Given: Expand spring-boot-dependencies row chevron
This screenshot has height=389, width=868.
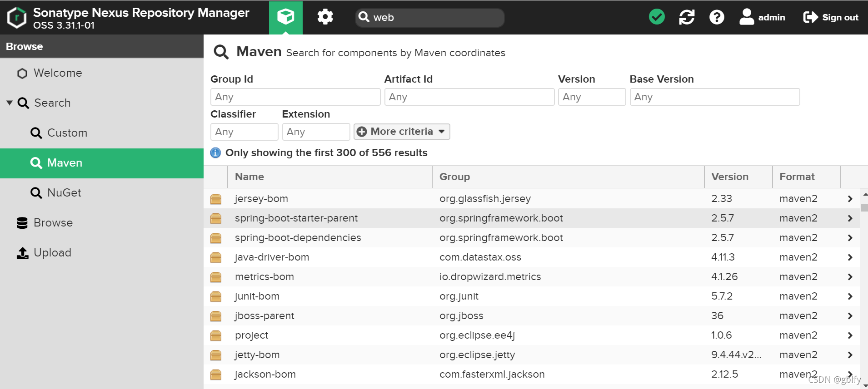Looking at the screenshot, I should [x=850, y=238].
